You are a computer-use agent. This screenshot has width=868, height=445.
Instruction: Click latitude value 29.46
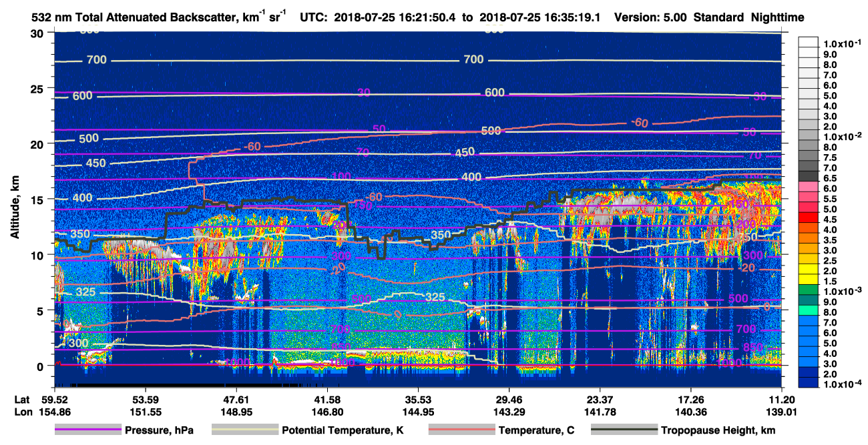coord(509,399)
